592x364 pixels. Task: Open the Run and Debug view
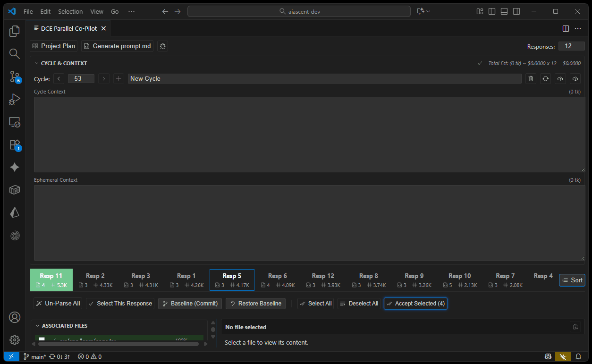(15, 99)
